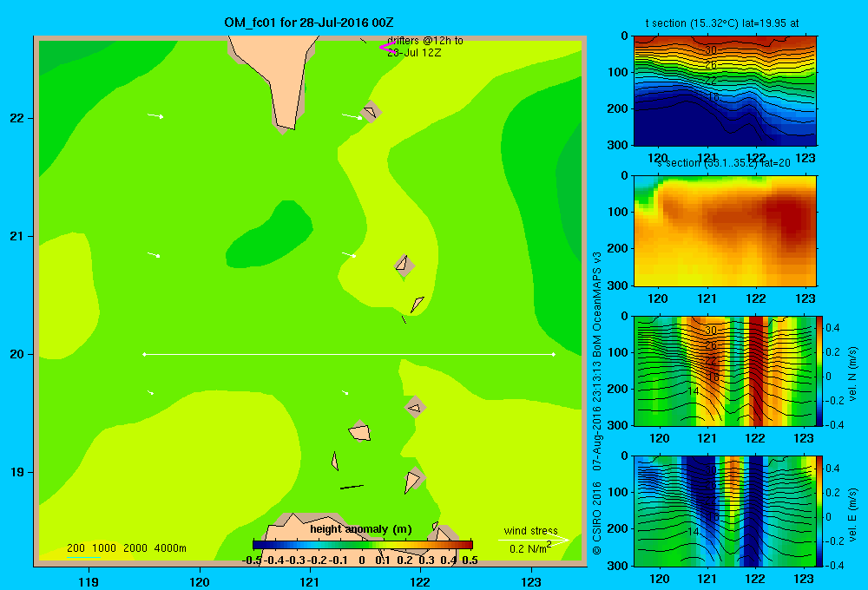Viewport: 868px width, 590px height.
Task: Click the wind arrow near latitude 22, longitude 119.6
Action: [x=155, y=115]
